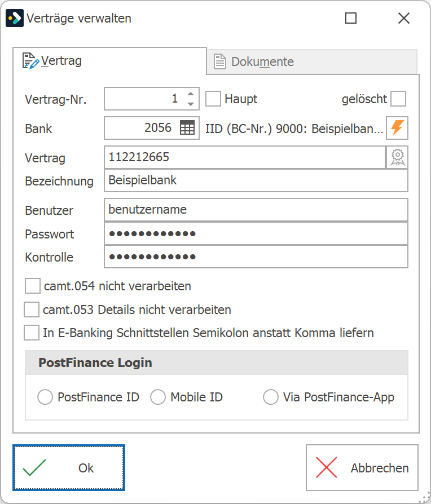
Task: Focus the Kontrolle password field
Action: tap(256, 257)
